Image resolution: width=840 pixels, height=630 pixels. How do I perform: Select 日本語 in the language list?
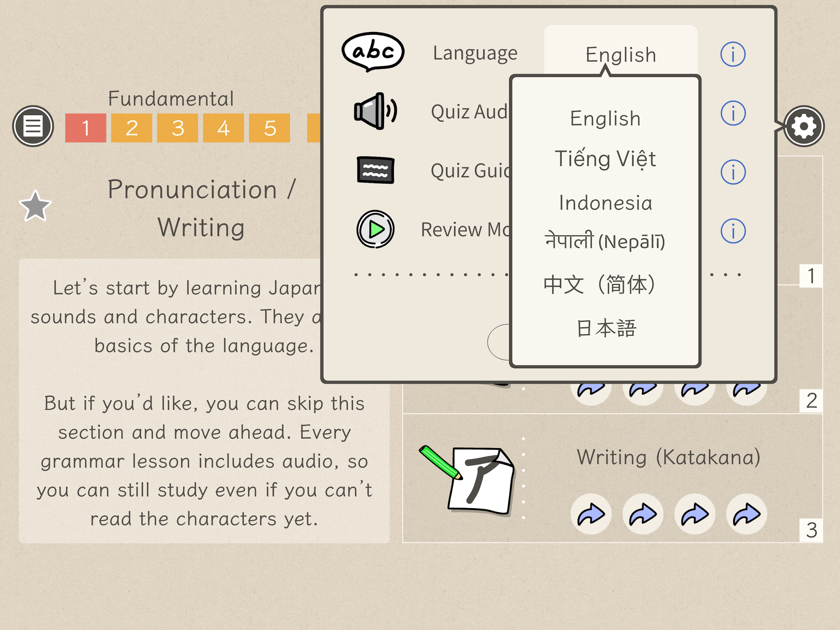[606, 328]
